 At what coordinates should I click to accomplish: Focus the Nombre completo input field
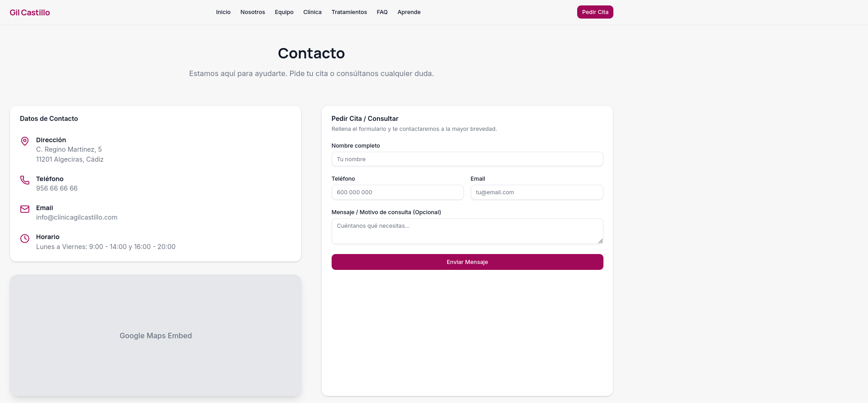pyautogui.click(x=467, y=159)
